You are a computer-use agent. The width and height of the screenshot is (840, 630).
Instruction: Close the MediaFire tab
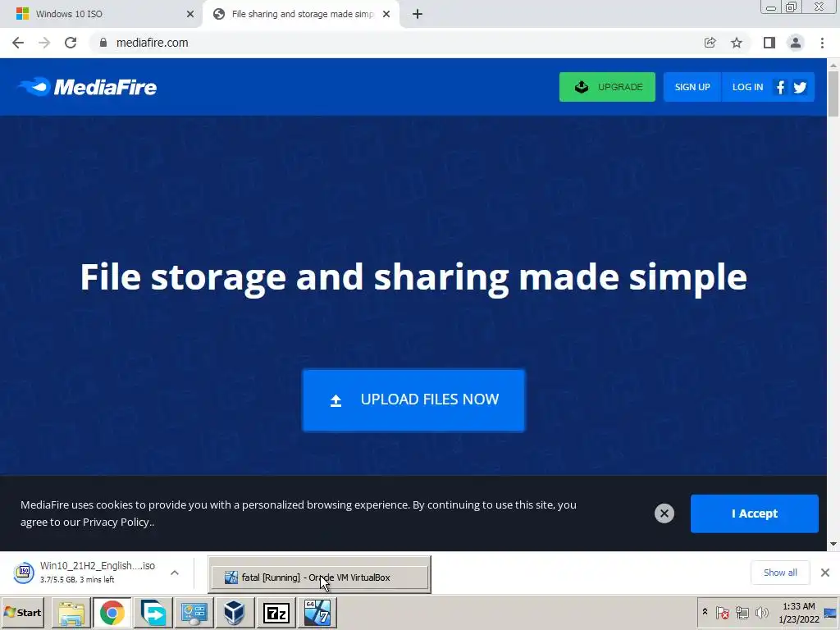coord(386,14)
